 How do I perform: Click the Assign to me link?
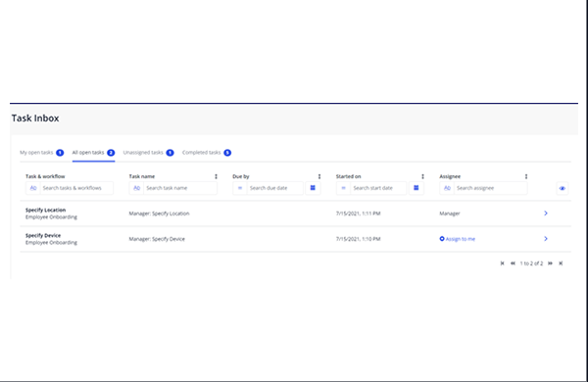pos(458,239)
